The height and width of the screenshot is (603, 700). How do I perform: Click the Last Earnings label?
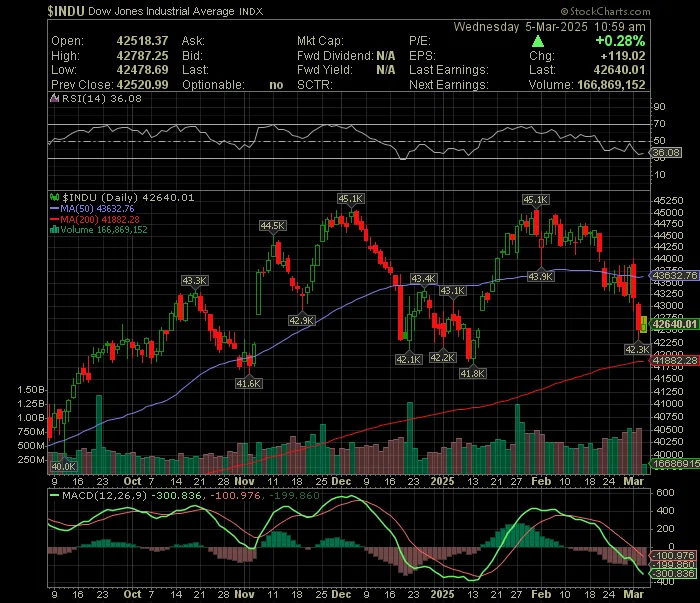pyautogui.click(x=449, y=70)
